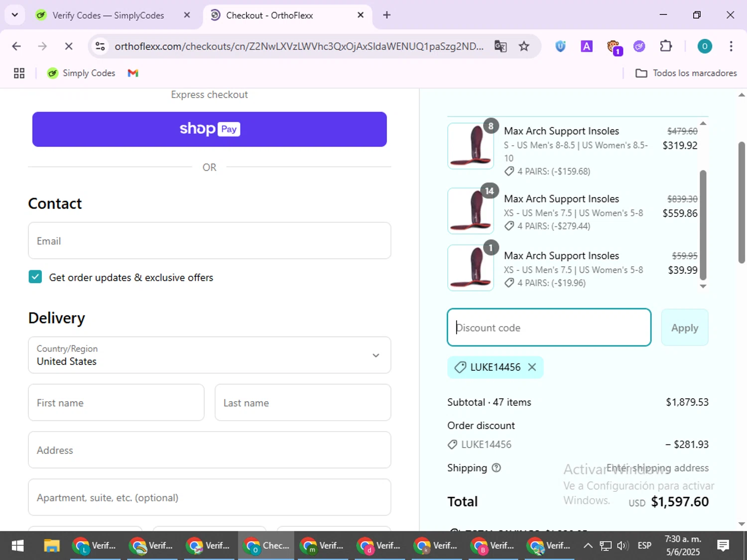The width and height of the screenshot is (747, 560).
Task: Click the order summary list scrollbar
Action: click(703, 225)
